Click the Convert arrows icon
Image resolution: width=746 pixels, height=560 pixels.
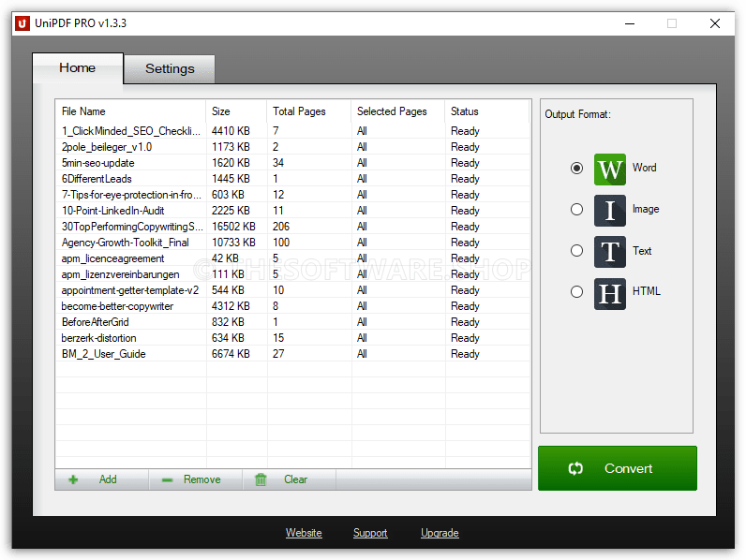tap(575, 469)
